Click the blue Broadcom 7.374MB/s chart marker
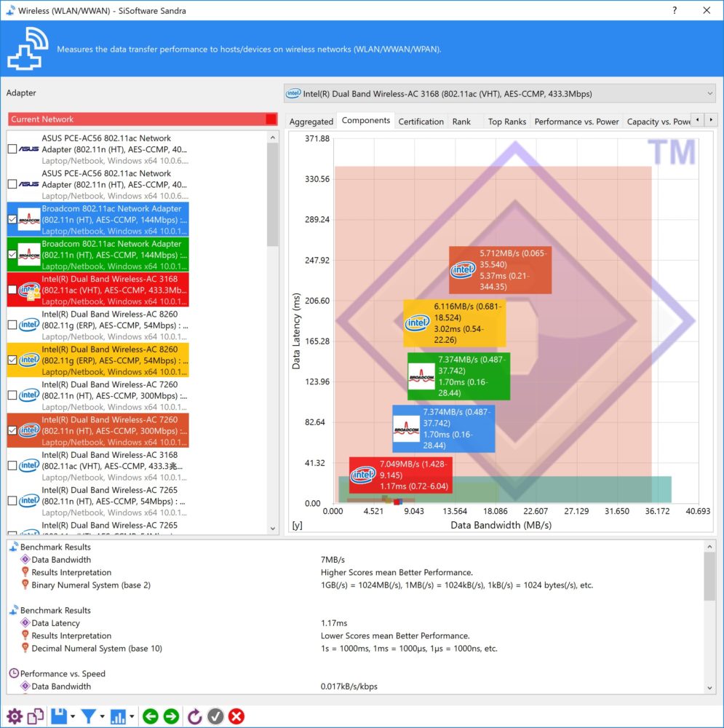 [x=443, y=429]
